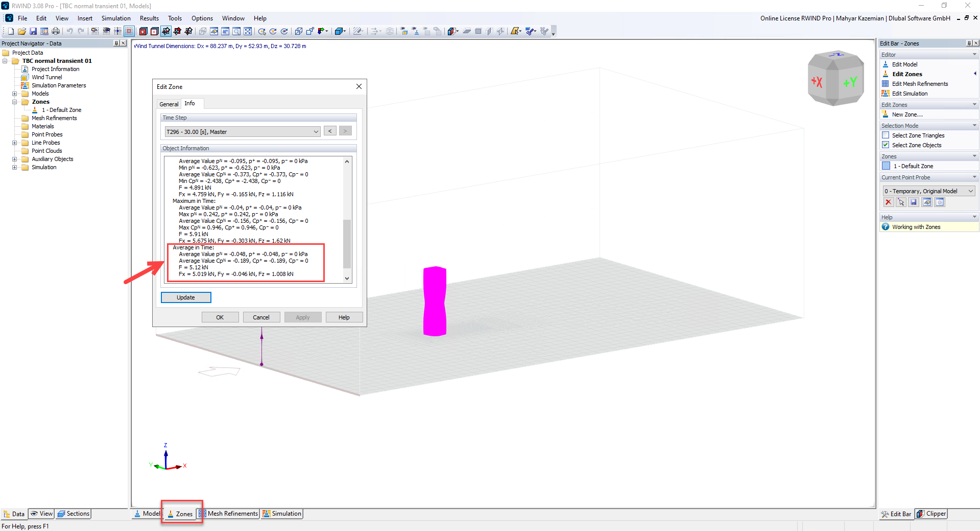Open the Time Step dropdown
The height and width of the screenshot is (531, 980).
point(242,132)
